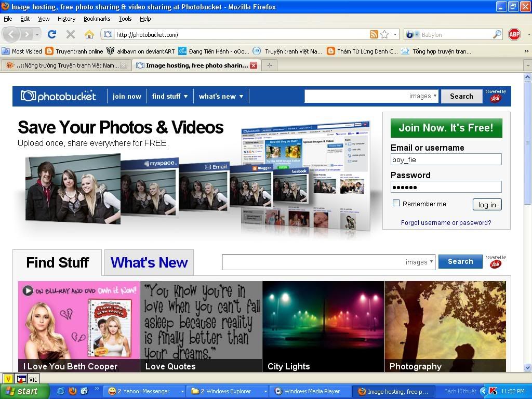532x399 pixels.
Task: Click the Ask logo beside lower Search
Action: coord(495,264)
